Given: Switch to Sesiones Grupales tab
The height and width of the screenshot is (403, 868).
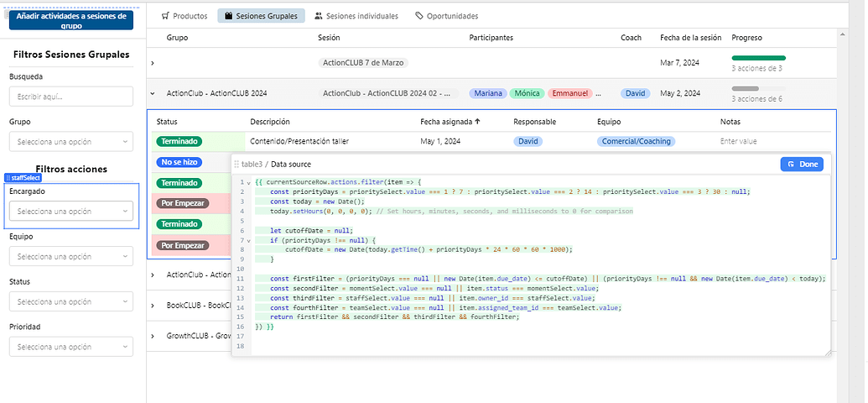Looking at the screenshot, I should (x=261, y=16).
